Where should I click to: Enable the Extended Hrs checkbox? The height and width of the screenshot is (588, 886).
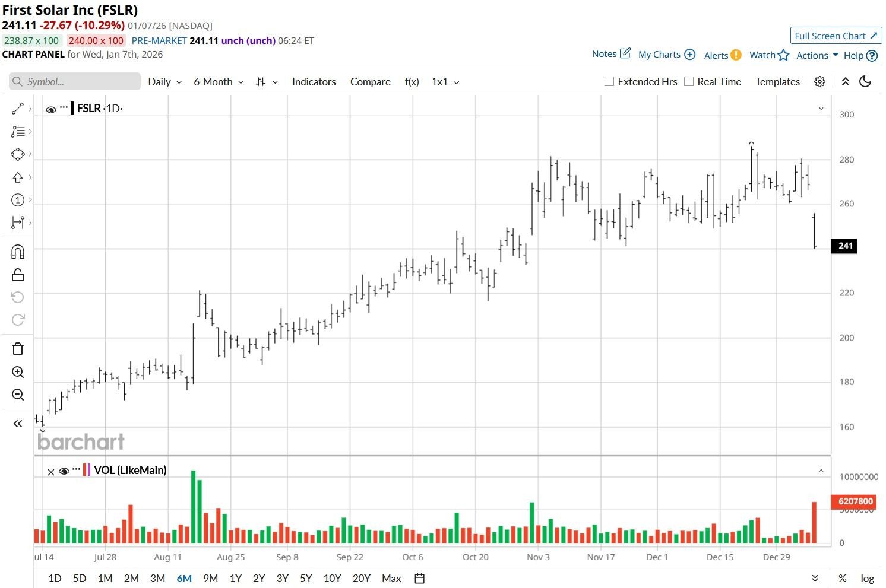click(x=609, y=81)
